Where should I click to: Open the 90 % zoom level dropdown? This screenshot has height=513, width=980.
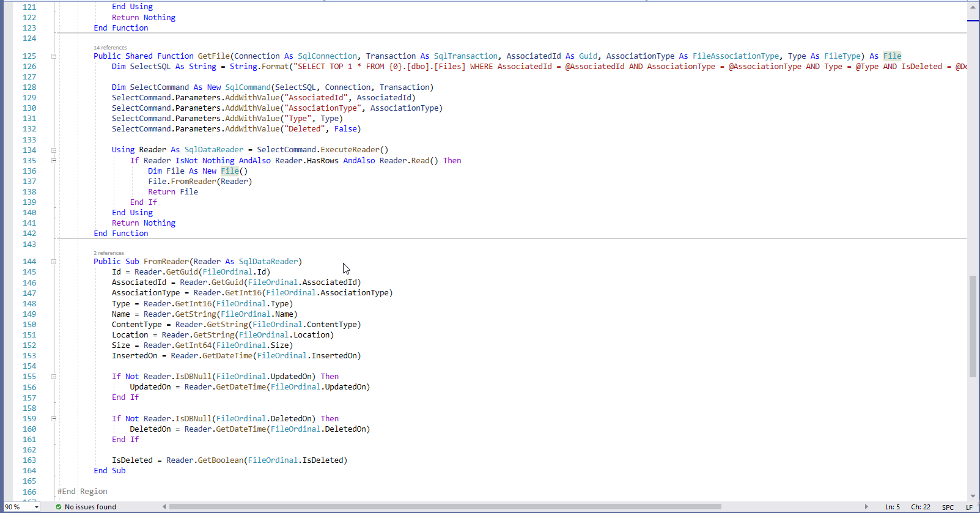pyautogui.click(x=37, y=507)
